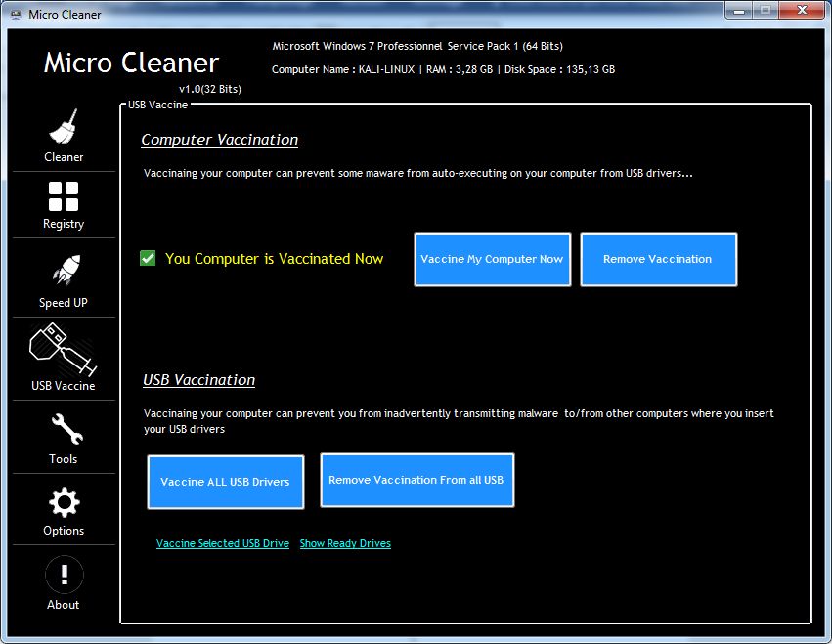
Task: Click the Computer Name KALI-LINUX info line
Action: (x=444, y=69)
